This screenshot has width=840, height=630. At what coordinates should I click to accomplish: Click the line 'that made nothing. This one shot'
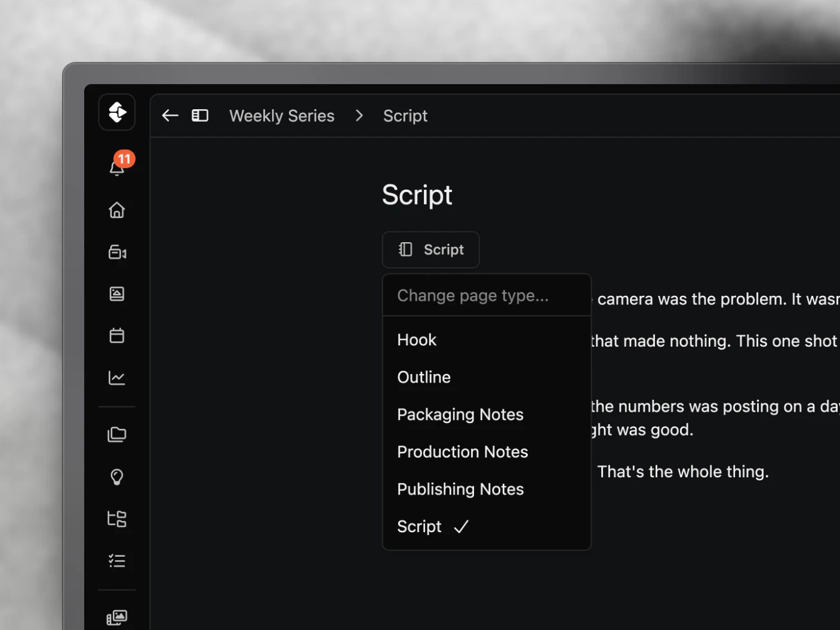pos(714,341)
